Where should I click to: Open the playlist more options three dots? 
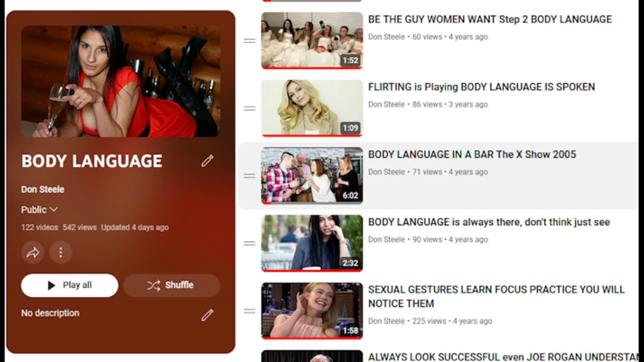pos(61,252)
